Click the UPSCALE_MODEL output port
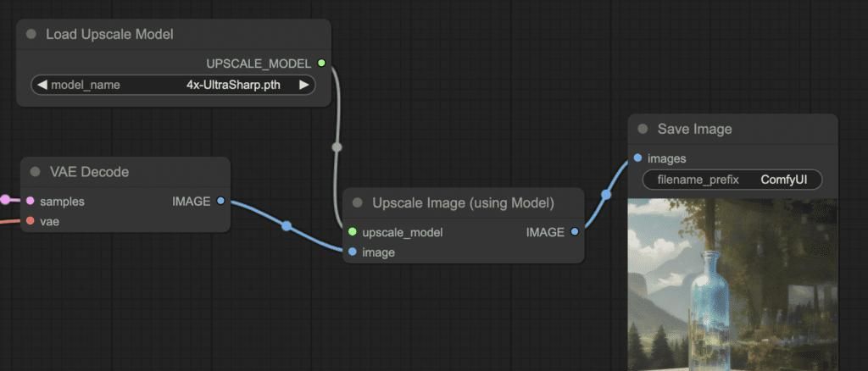The height and width of the screenshot is (371, 868). 321,64
